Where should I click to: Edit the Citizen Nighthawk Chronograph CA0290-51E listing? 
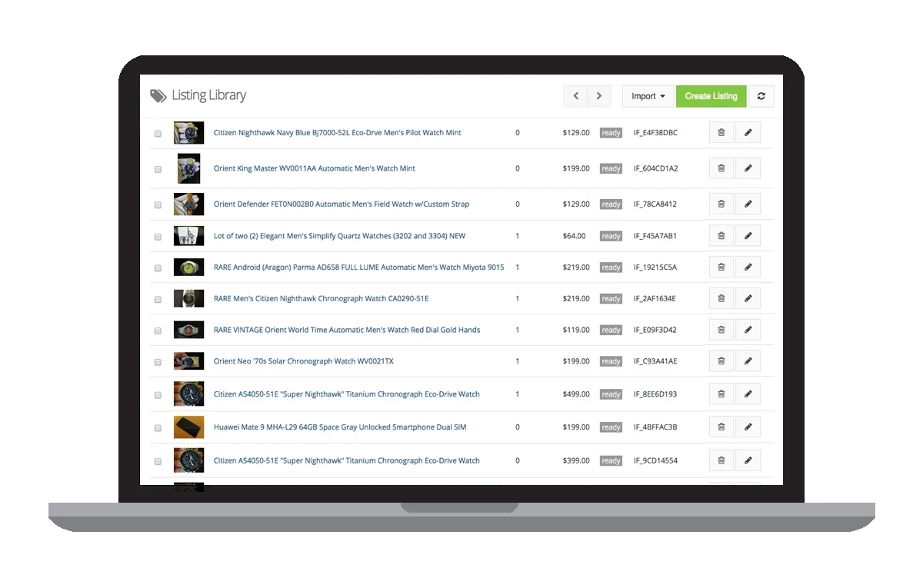click(748, 298)
